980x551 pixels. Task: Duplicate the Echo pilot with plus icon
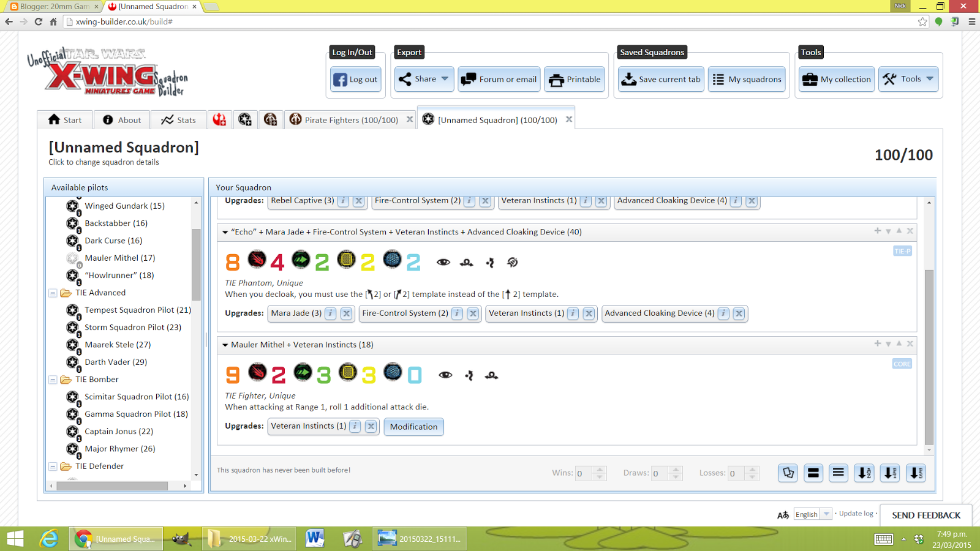(878, 231)
